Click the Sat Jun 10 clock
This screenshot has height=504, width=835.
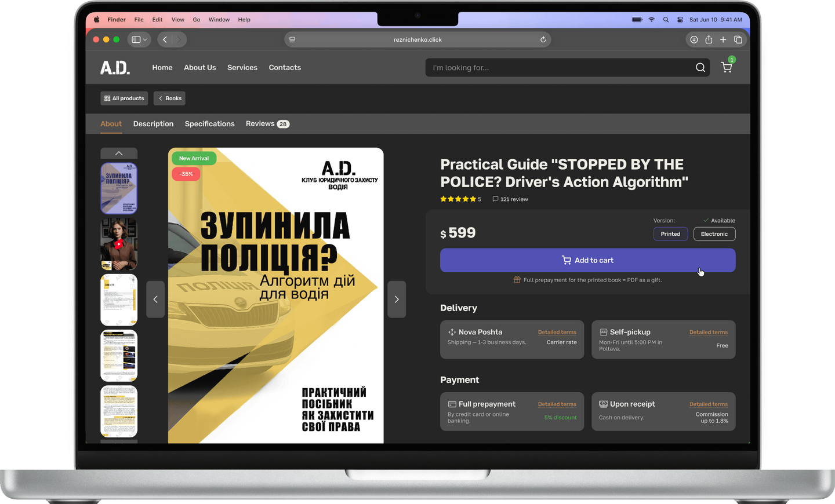click(716, 20)
